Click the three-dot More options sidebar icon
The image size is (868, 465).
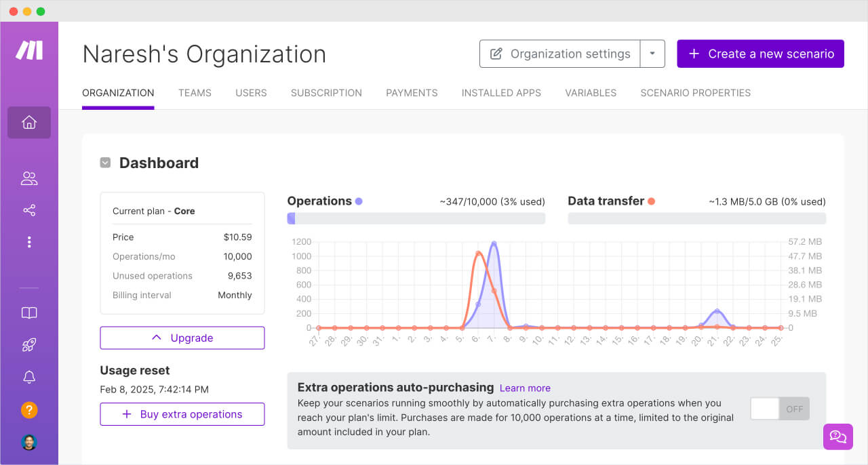(28, 241)
